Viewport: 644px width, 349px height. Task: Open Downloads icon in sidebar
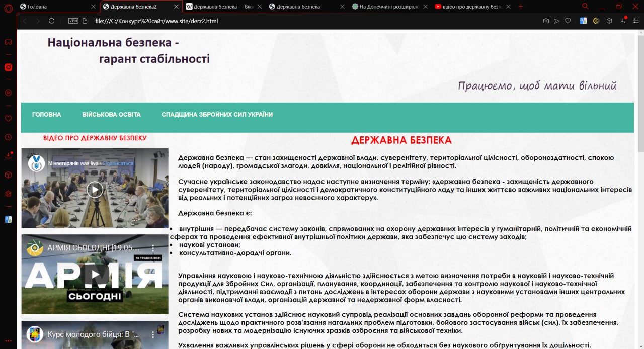coord(8,155)
